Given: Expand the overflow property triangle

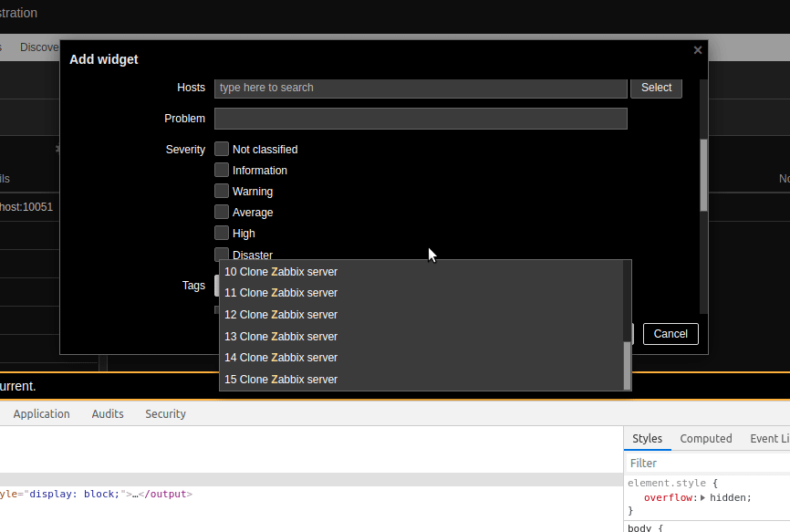Looking at the screenshot, I should 703,498.
